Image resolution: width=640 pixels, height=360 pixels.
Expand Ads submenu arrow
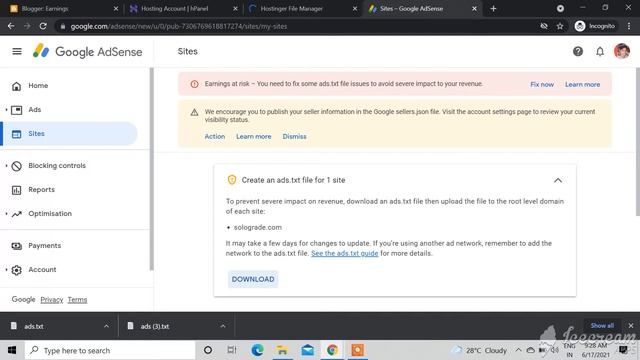[x=6, y=110]
